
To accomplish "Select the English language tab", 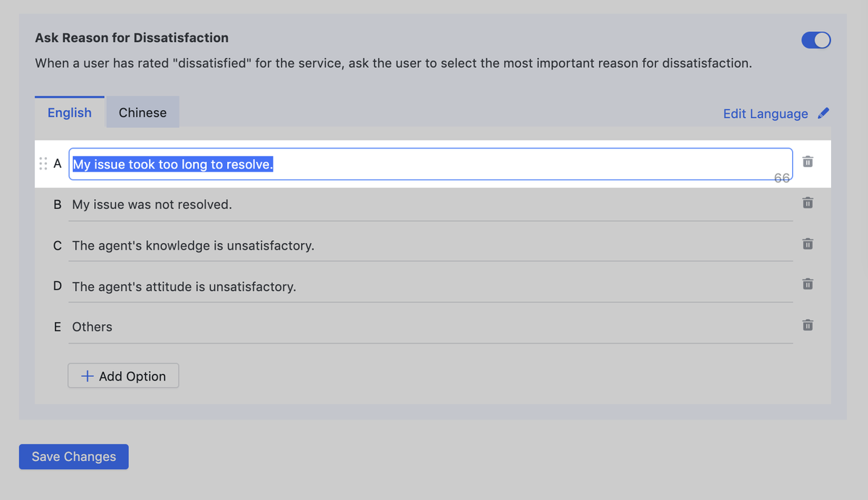I will point(69,113).
